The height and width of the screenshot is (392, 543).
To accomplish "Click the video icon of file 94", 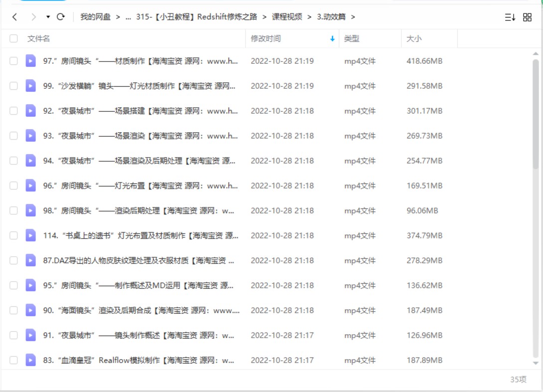I will pyautogui.click(x=30, y=161).
